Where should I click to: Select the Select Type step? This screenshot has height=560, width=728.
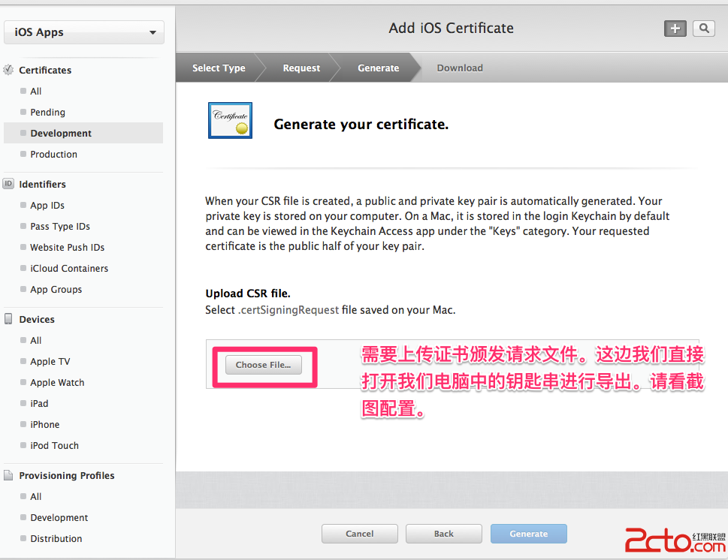tap(219, 68)
